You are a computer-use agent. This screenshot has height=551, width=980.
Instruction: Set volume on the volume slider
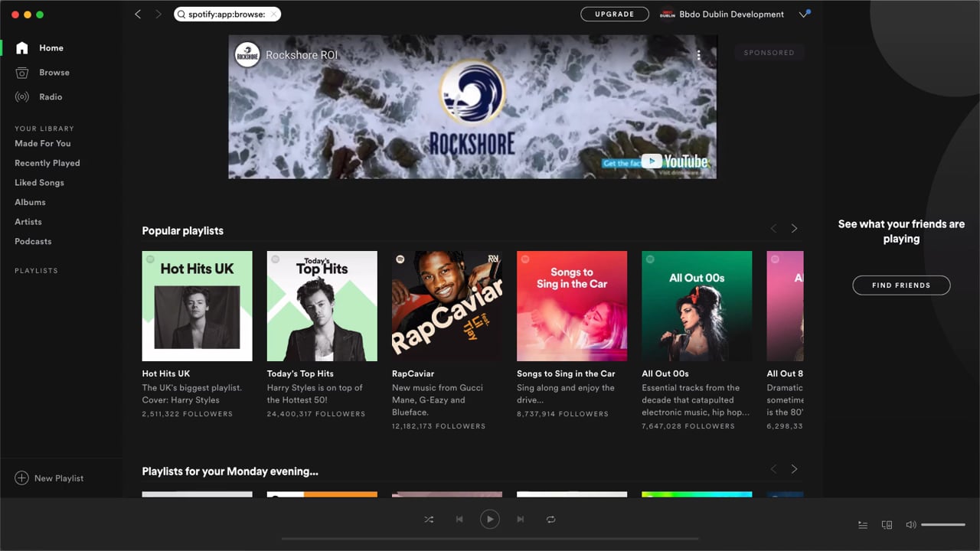coord(943,525)
